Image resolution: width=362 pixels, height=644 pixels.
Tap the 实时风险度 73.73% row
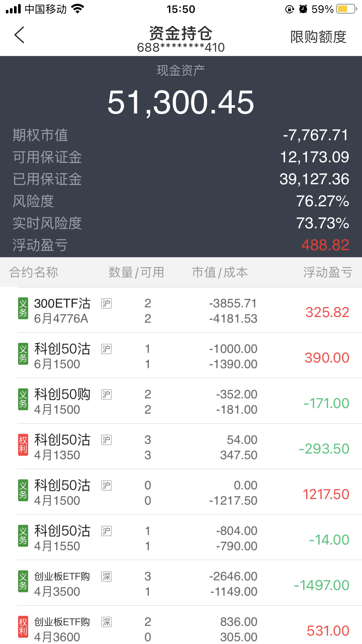pyautogui.click(x=181, y=223)
